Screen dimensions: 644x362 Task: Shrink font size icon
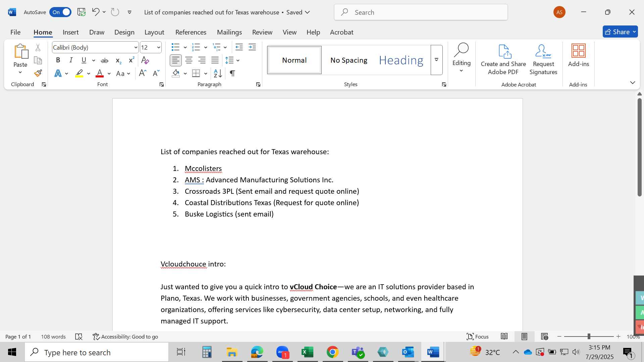pyautogui.click(x=156, y=73)
